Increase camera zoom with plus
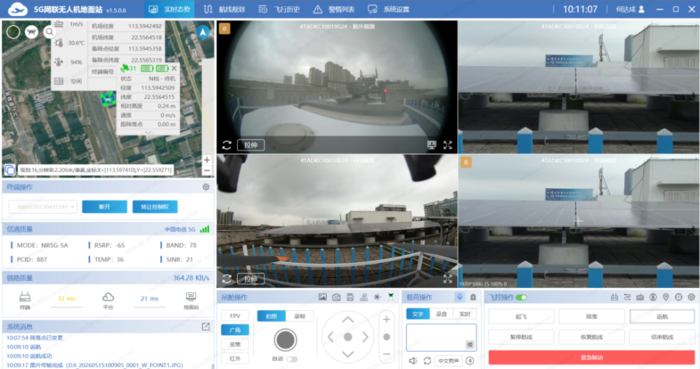Screen dimensions: 700x369 tap(387, 319)
